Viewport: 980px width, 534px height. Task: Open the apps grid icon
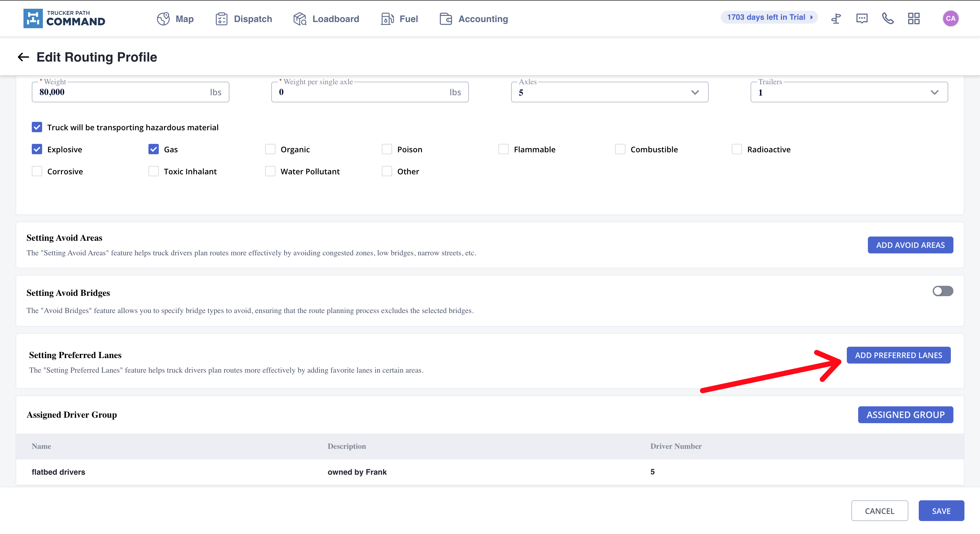click(x=914, y=19)
